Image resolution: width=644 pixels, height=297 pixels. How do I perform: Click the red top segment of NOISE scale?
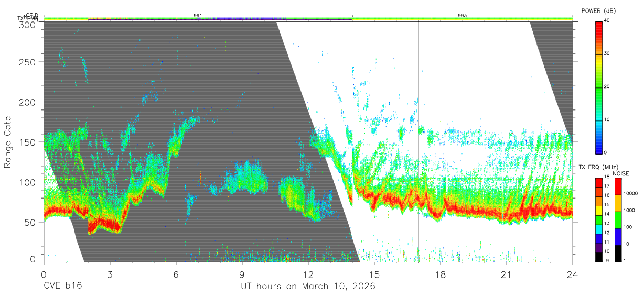(618, 186)
